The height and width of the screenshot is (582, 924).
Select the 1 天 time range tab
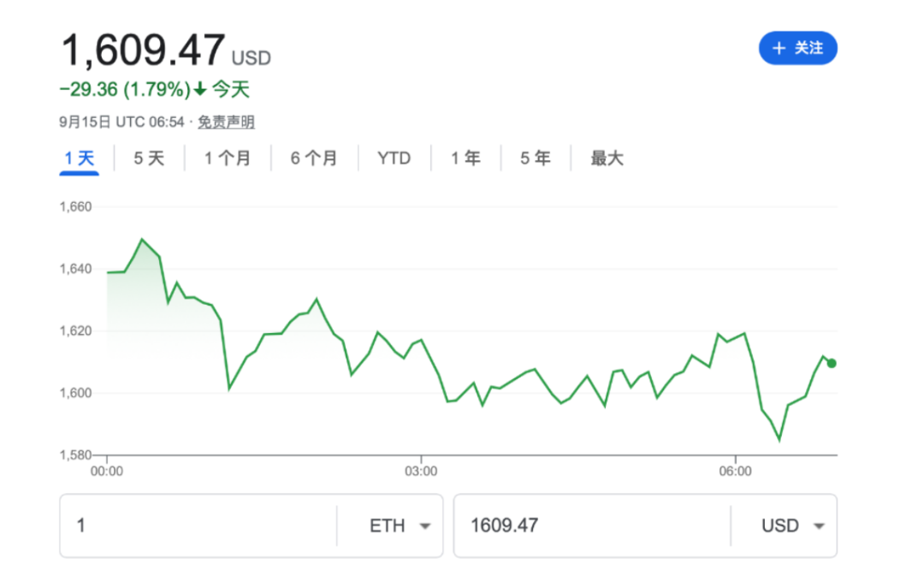(x=79, y=158)
